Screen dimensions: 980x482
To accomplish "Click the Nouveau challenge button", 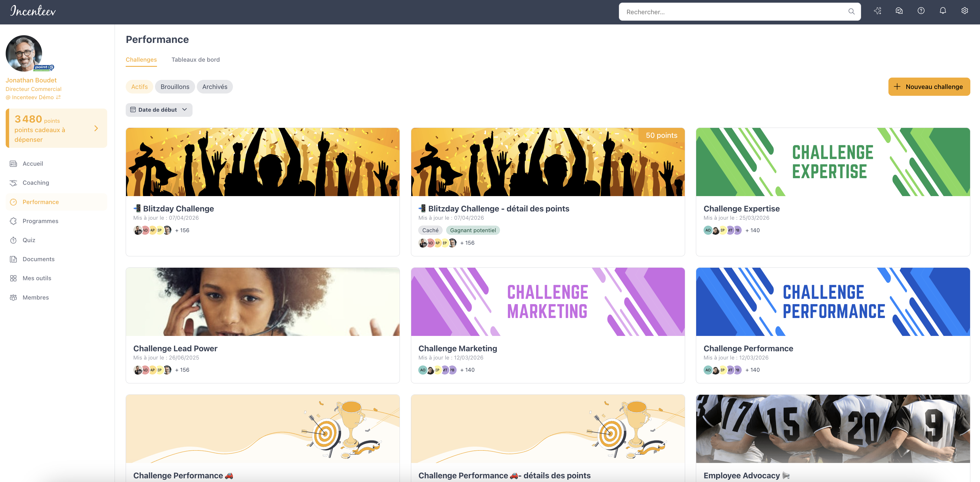I will [929, 87].
